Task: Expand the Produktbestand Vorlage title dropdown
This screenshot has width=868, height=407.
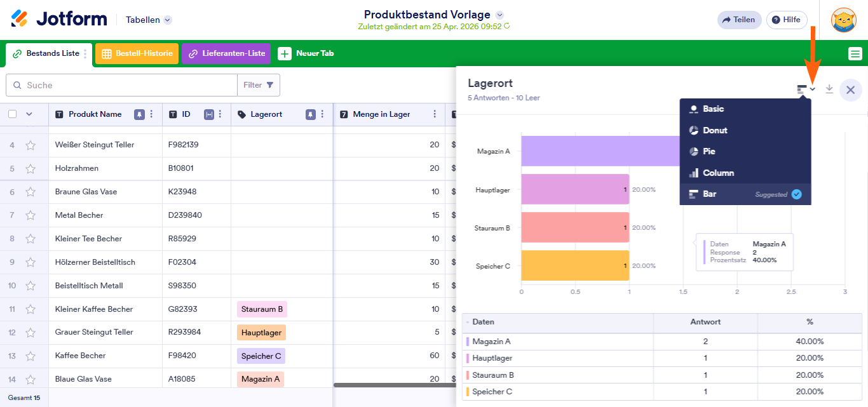Action: tap(499, 15)
